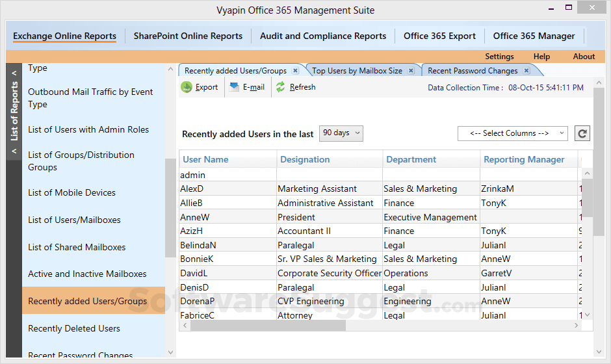The height and width of the screenshot is (364, 611).
Task: Open the About menu item
Action: (x=584, y=57)
